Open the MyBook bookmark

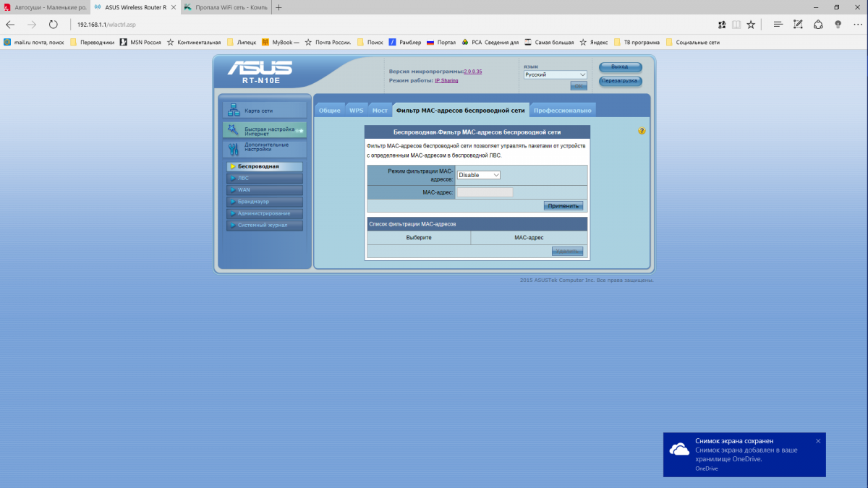click(281, 42)
